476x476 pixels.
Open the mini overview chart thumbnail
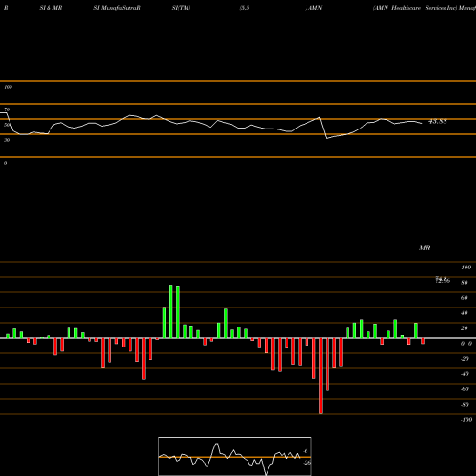pos(235,456)
